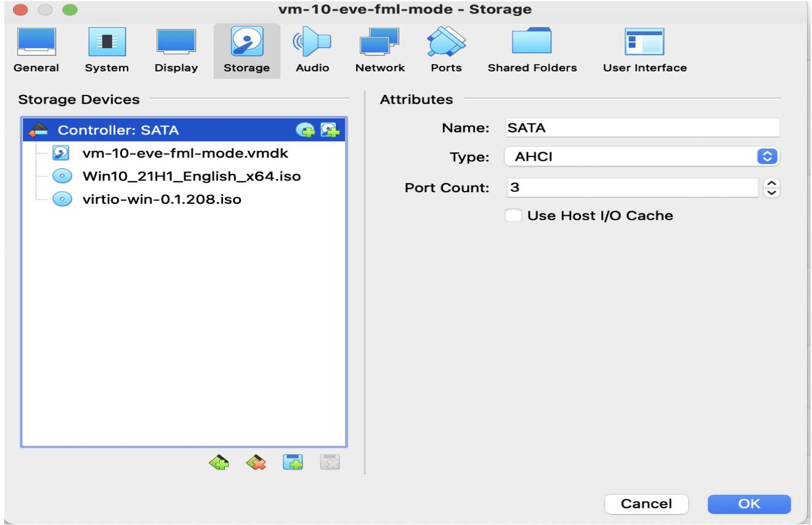Click the Cancel button
This screenshot has height=525, width=812.
646,504
